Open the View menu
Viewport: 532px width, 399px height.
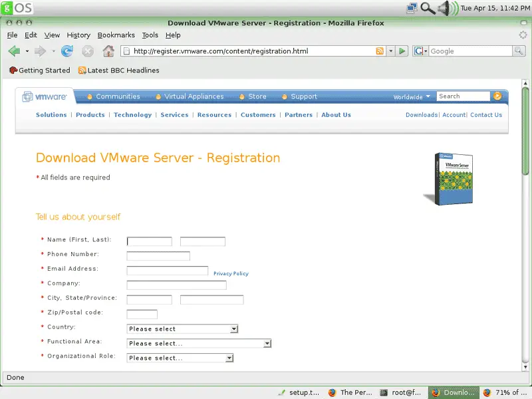pyautogui.click(x=52, y=35)
